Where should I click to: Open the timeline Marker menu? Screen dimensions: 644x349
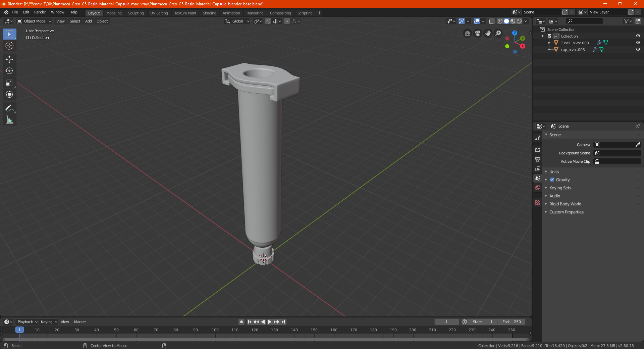[80, 322]
